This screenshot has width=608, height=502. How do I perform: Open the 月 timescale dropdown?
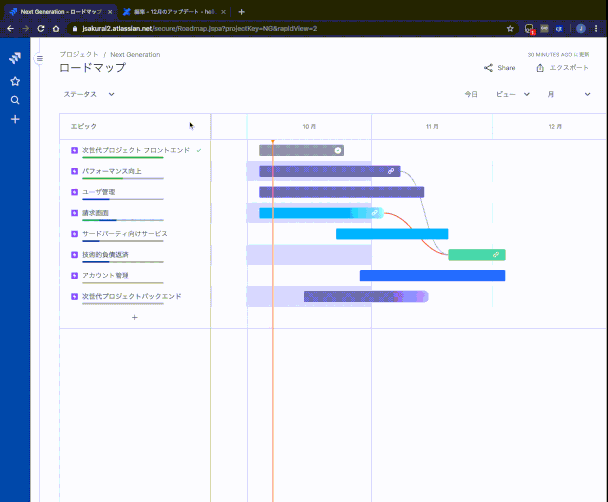coord(569,94)
